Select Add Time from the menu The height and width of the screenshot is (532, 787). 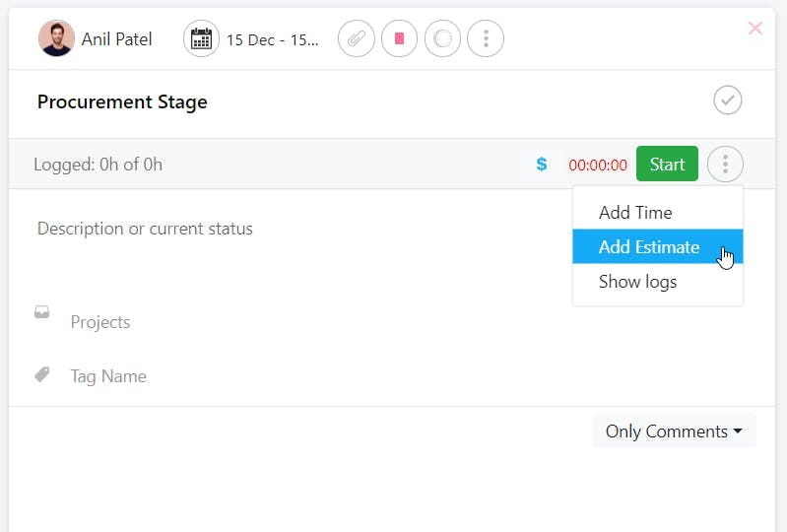point(635,213)
